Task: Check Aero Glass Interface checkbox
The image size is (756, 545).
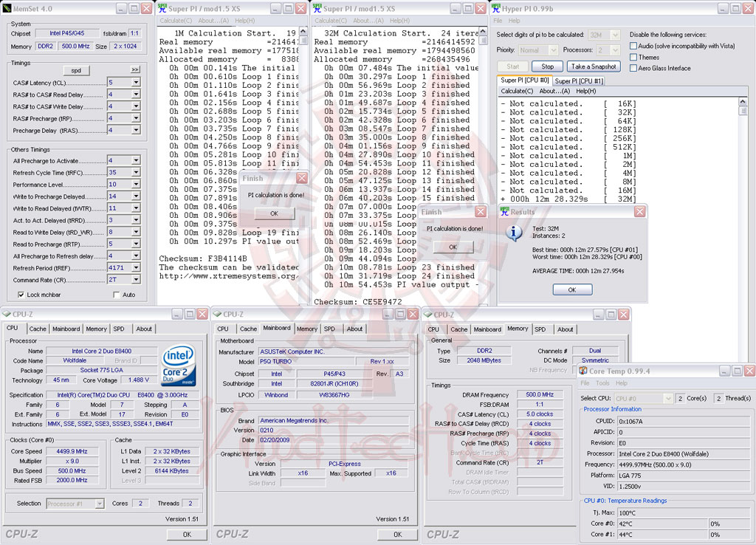Action: point(633,68)
